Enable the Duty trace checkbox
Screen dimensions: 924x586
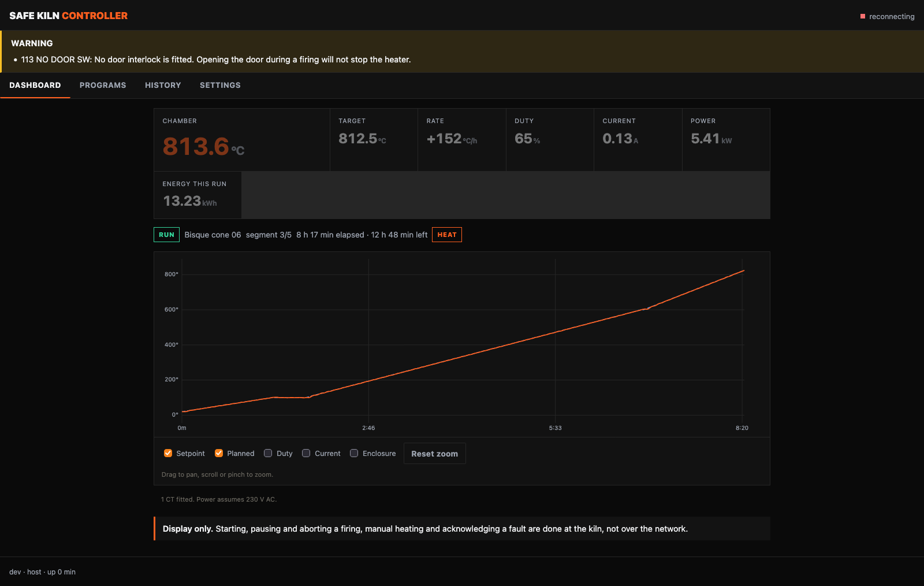[268, 453]
